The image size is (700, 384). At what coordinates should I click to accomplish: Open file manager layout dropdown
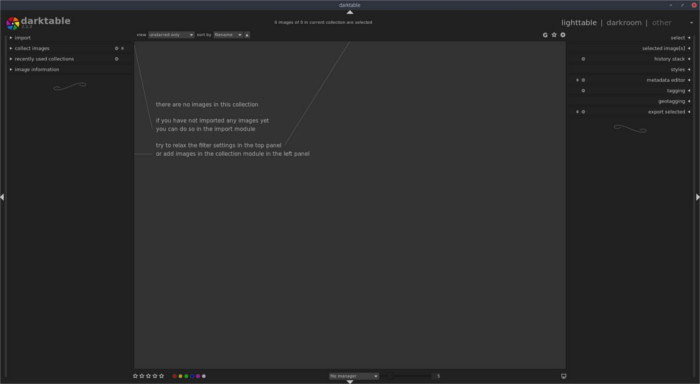354,376
